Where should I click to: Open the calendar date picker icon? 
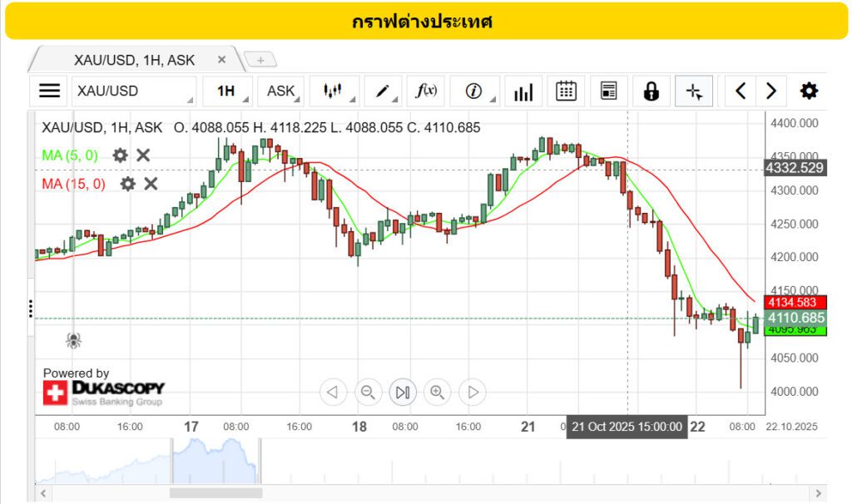[567, 91]
